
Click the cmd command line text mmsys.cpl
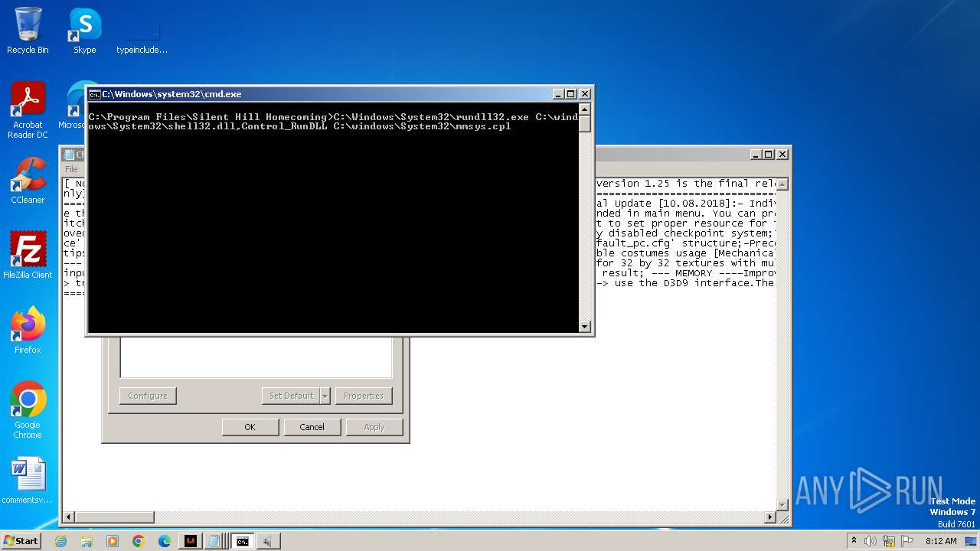pyautogui.click(x=483, y=127)
